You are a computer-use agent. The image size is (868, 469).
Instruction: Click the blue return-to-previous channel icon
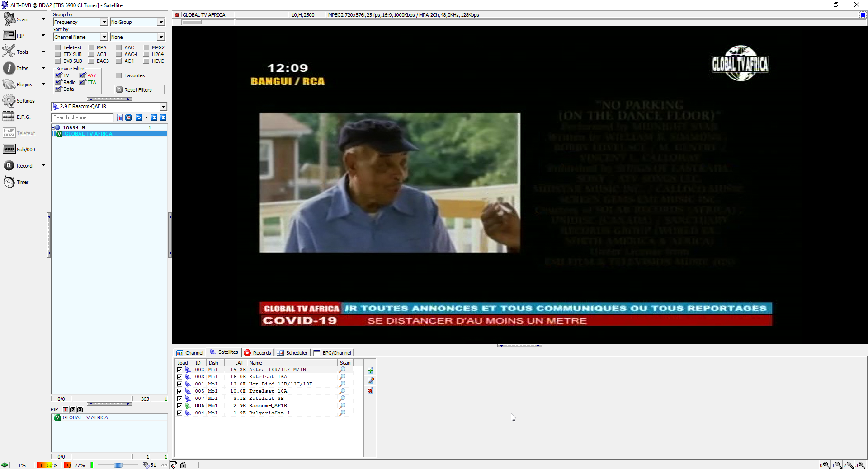pyautogui.click(x=139, y=117)
